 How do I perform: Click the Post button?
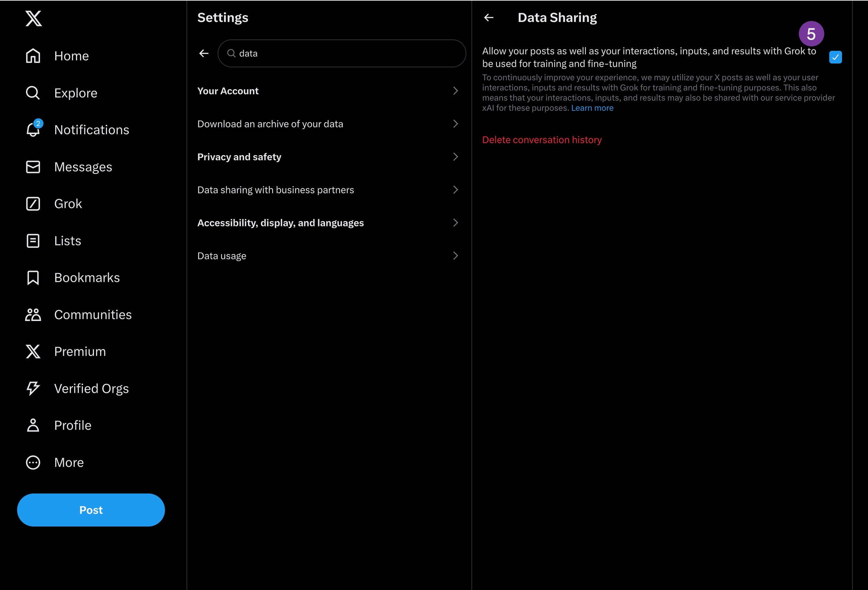pyautogui.click(x=91, y=510)
